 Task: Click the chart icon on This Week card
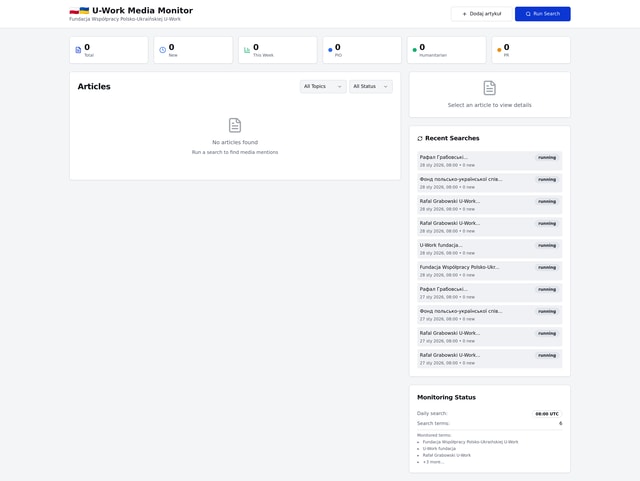click(x=247, y=50)
